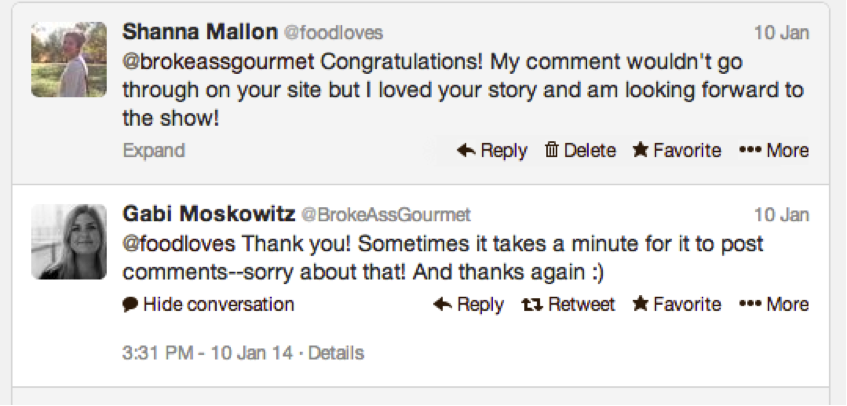
Task: Click the 3:31 PM - 10 Jan 14 timestamp
Action: point(208,353)
